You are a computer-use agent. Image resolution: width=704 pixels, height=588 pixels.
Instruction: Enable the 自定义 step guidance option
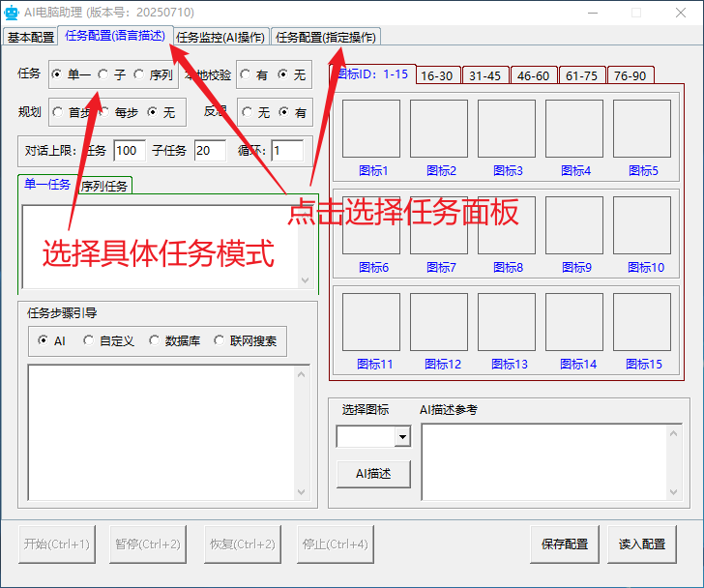[x=89, y=340]
